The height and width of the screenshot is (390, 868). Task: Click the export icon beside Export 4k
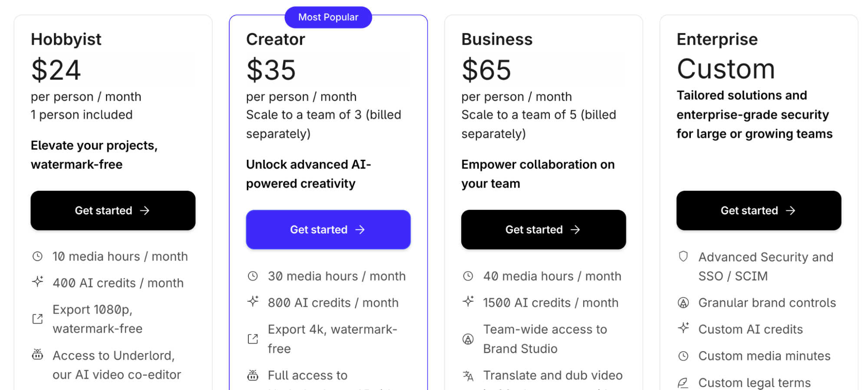click(253, 339)
